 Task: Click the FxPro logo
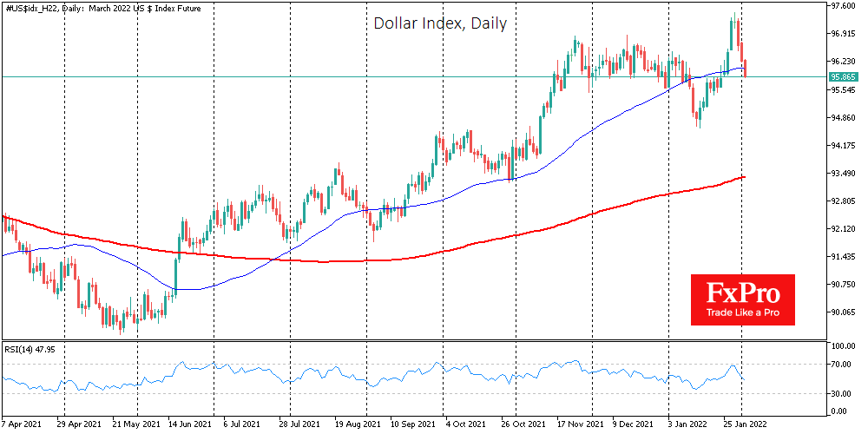[743, 299]
